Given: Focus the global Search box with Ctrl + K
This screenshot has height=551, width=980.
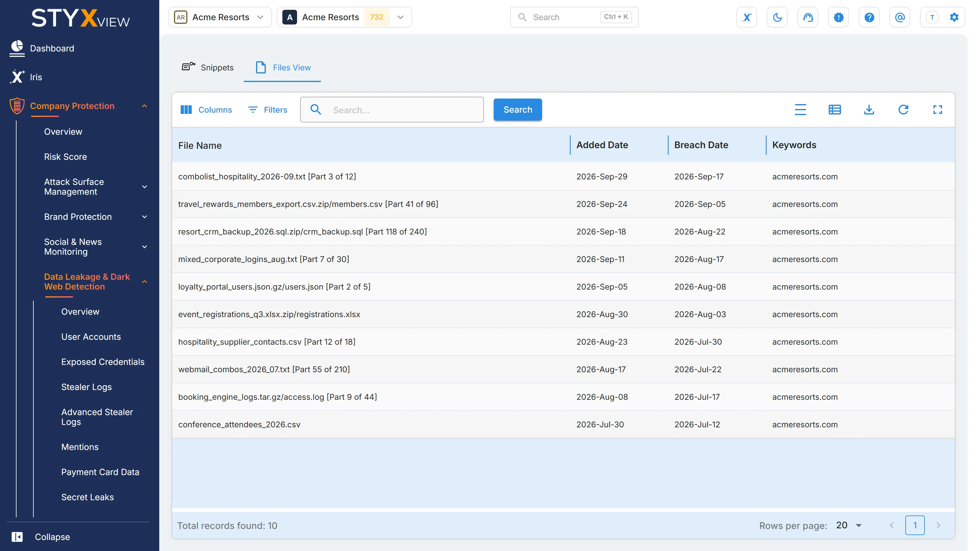Looking at the screenshot, I should [574, 17].
